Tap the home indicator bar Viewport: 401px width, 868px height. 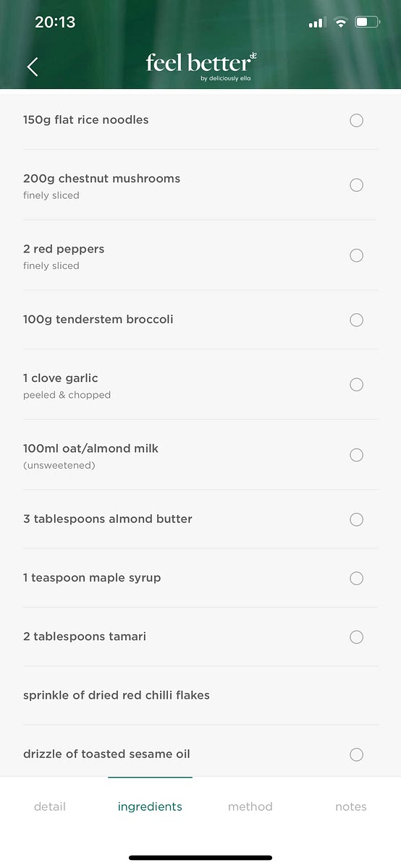[x=200, y=858]
